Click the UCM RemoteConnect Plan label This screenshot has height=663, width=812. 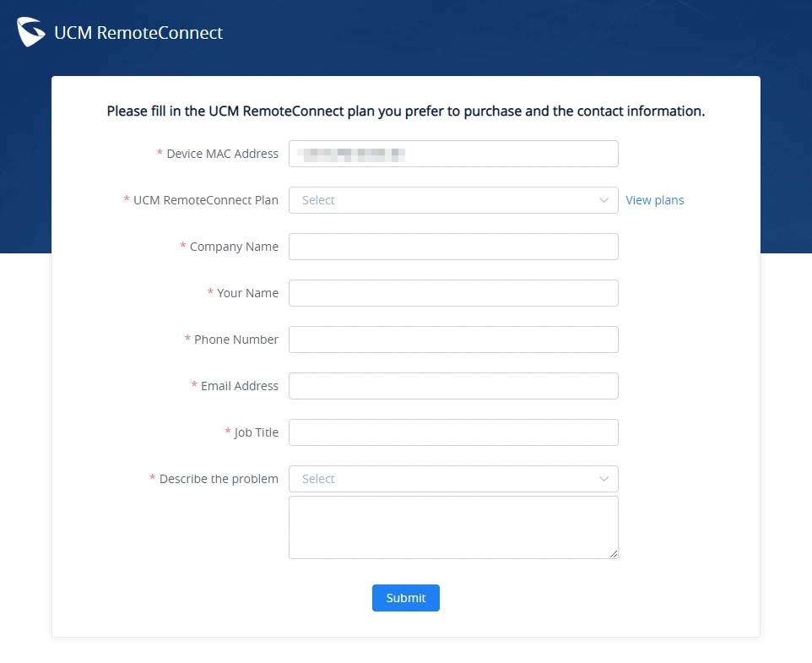[x=206, y=200]
